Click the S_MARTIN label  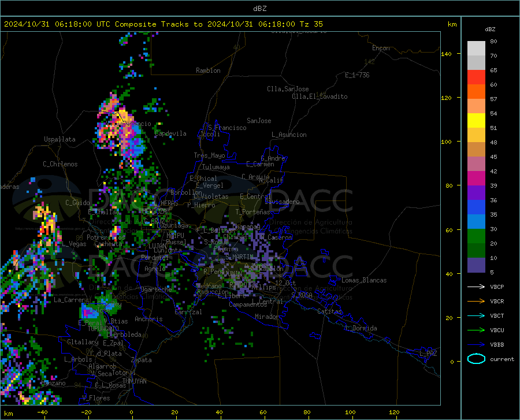pyautogui.click(x=239, y=257)
